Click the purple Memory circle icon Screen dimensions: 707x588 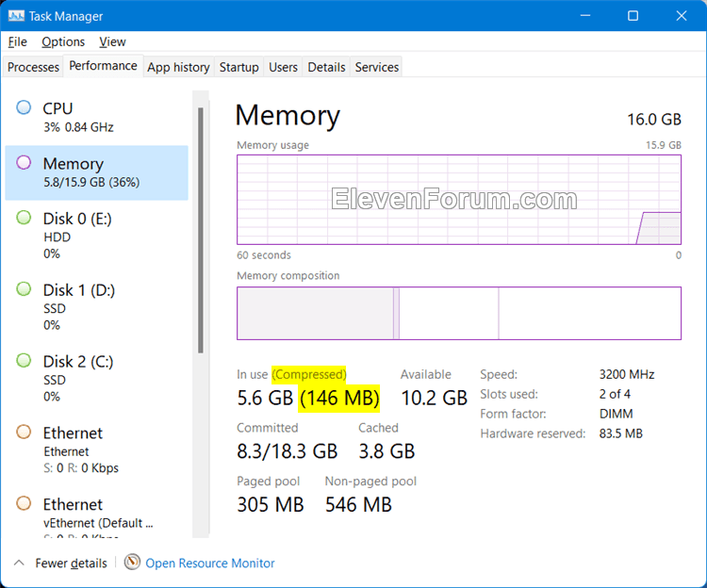pyautogui.click(x=24, y=163)
